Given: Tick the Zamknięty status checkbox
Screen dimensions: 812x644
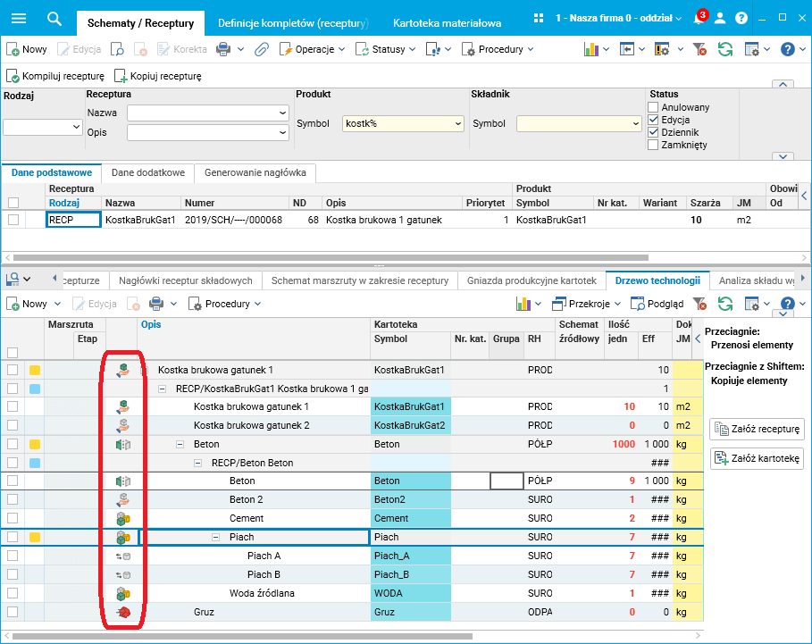Looking at the screenshot, I should pos(653,145).
